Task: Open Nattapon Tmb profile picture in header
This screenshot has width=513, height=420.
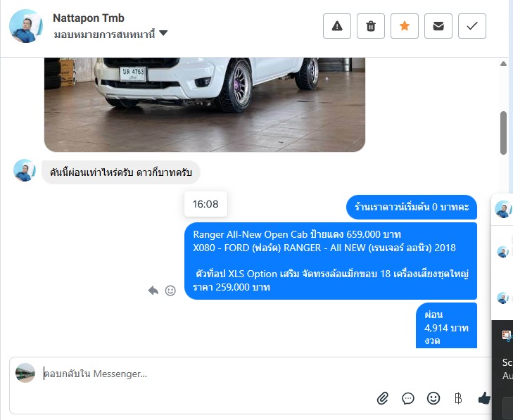Action: click(26, 26)
